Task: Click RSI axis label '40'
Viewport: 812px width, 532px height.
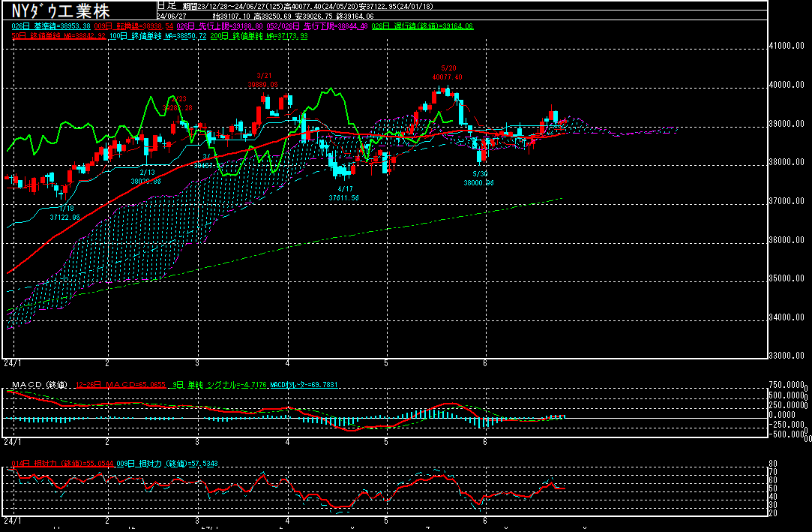Action: (773, 497)
